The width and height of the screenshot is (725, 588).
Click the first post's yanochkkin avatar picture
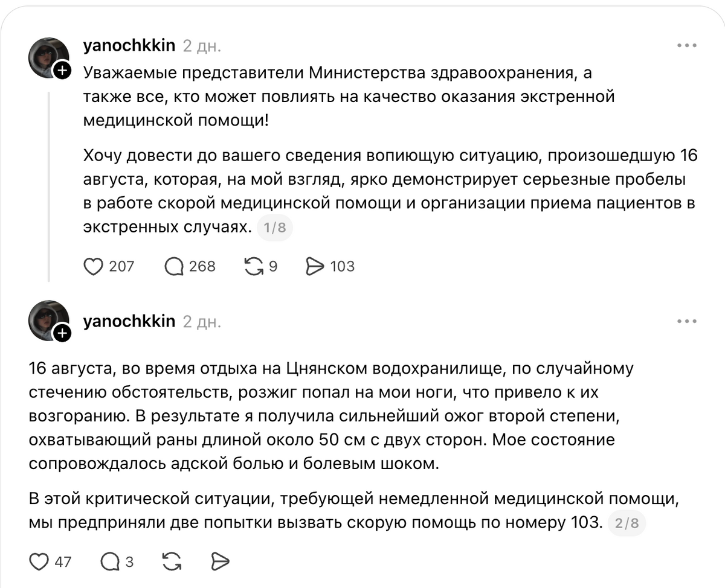pos(48,57)
